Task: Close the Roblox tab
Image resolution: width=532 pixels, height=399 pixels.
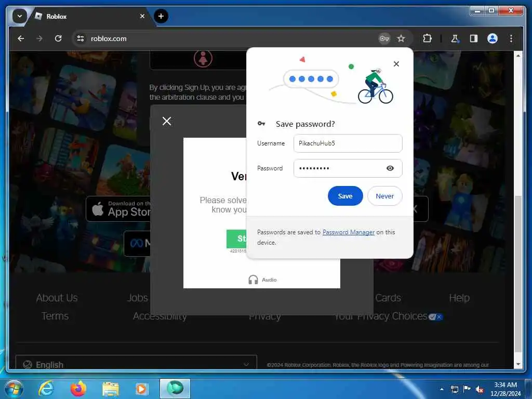Action: tap(142, 16)
